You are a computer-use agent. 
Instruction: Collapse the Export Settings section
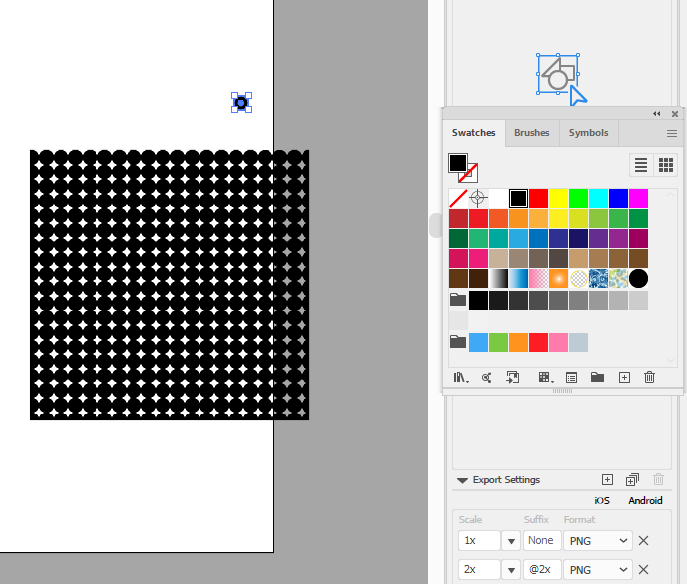click(x=462, y=481)
